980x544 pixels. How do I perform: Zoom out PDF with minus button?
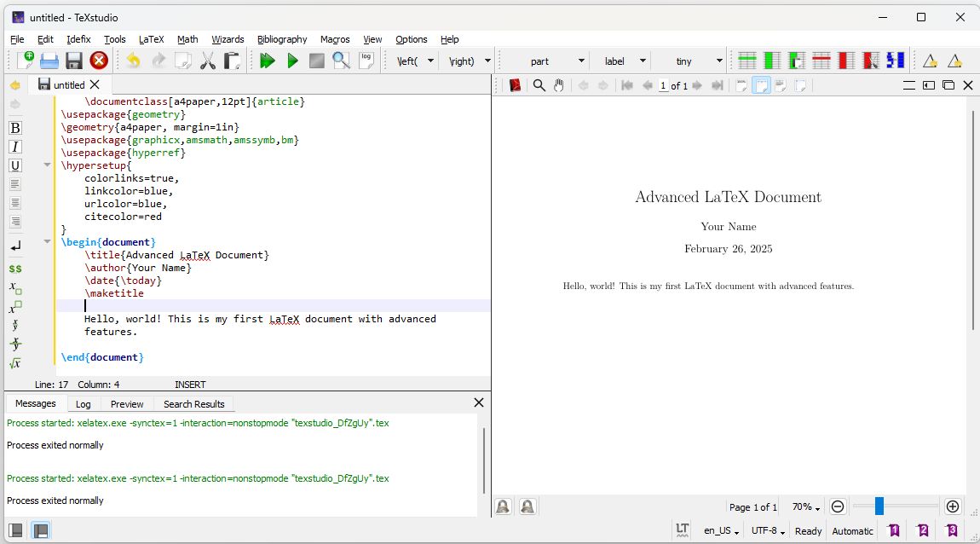point(839,506)
